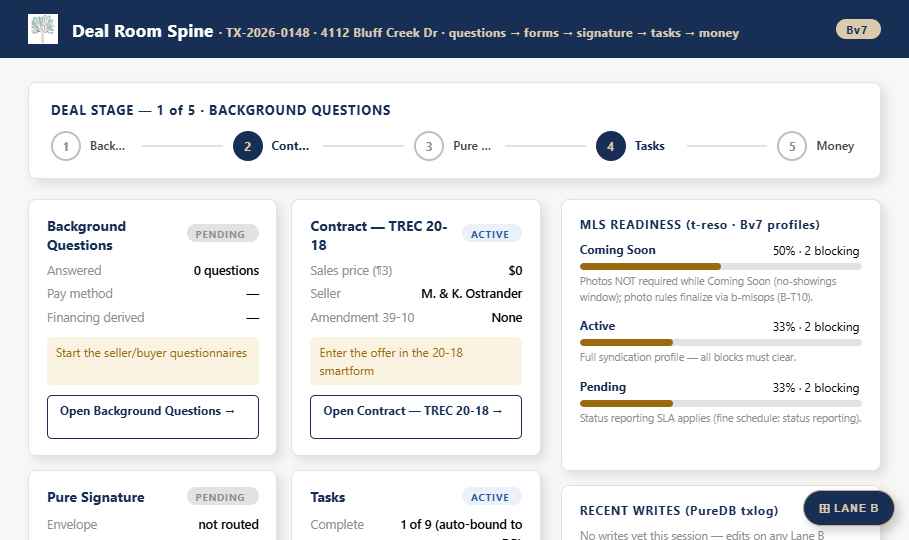The width and height of the screenshot is (909, 540).
Task: Click 'Deal Room Spine' header title
Action: pyautogui.click(x=143, y=31)
